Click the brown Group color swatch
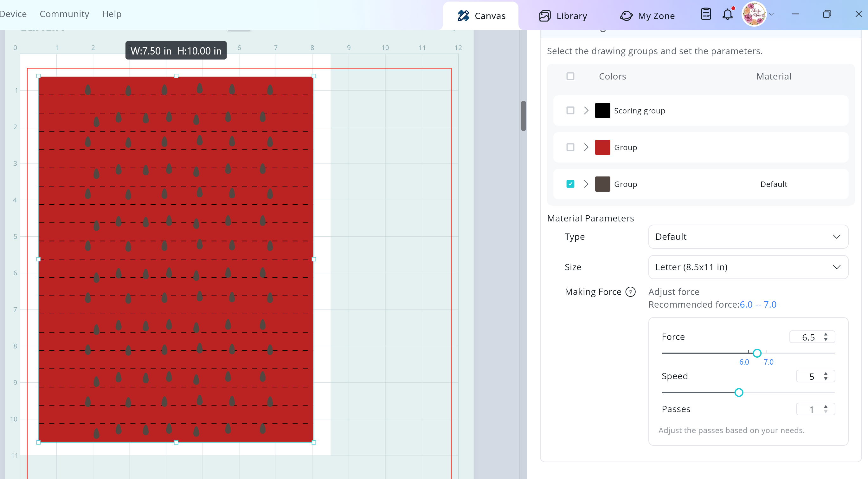Screen dimensions: 868x479 point(602,184)
